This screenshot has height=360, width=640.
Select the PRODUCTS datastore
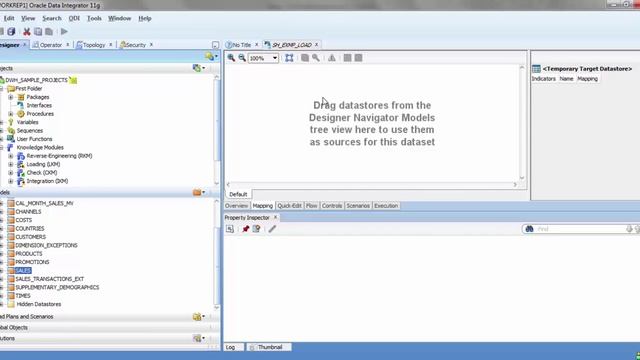(29, 254)
